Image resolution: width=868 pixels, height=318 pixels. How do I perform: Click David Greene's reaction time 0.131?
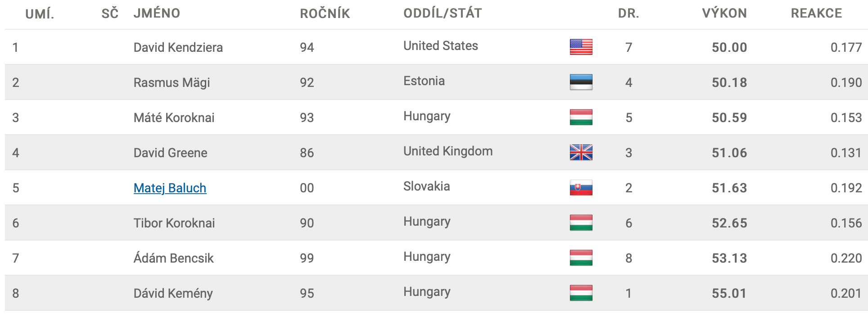[x=846, y=153]
